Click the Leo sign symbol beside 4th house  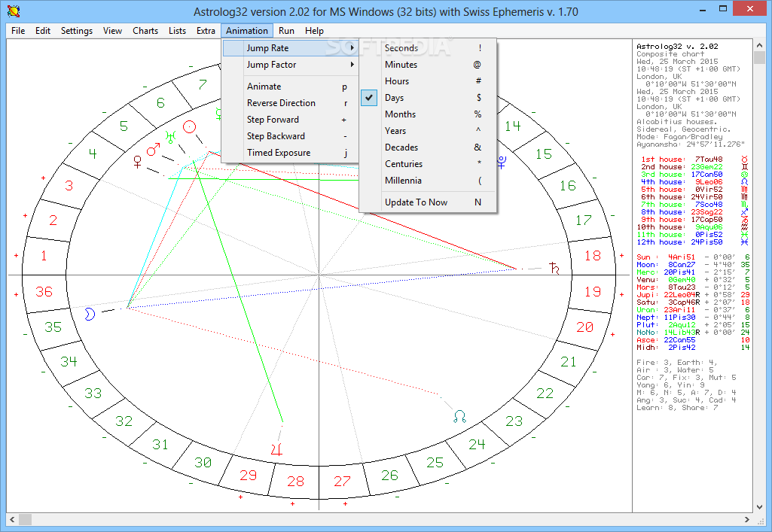click(744, 182)
